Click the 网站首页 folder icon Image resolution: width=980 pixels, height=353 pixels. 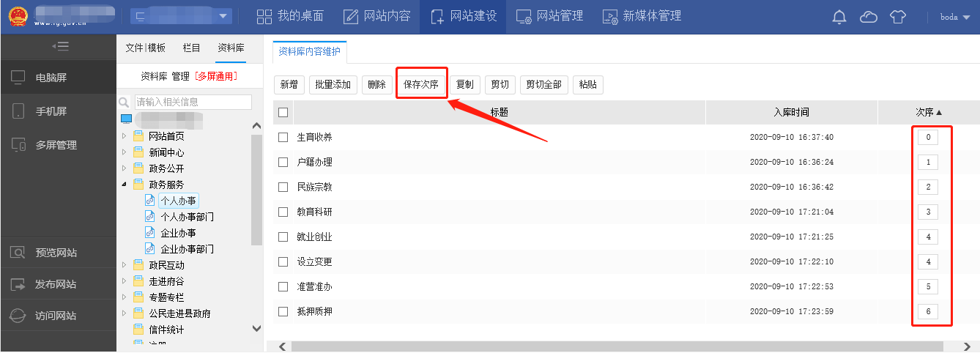138,136
